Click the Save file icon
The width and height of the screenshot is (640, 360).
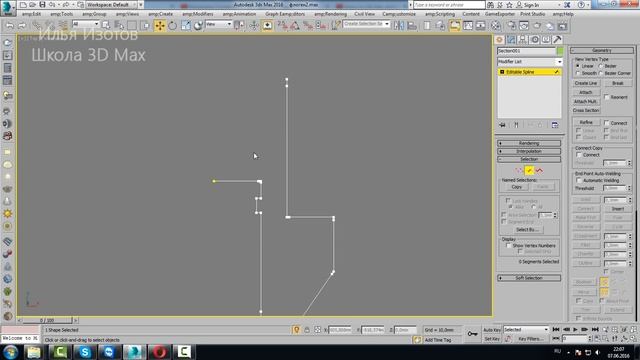pyautogui.click(x=42, y=5)
